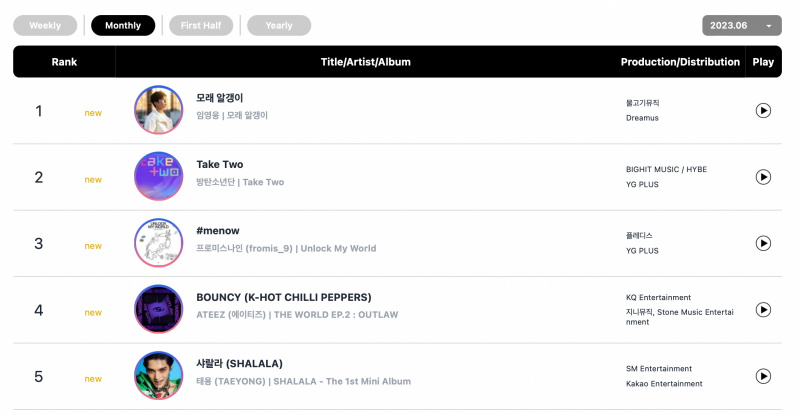
Task: Open the BOUNCY (K-HOT CHILLI PEPPERS) title link
Action: (x=284, y=297)
